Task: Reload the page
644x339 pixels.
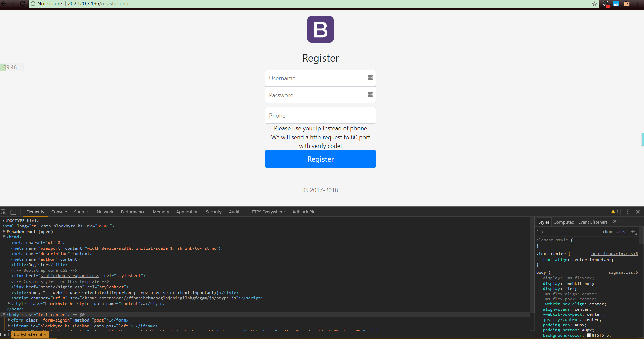Action: click(22, 4)
